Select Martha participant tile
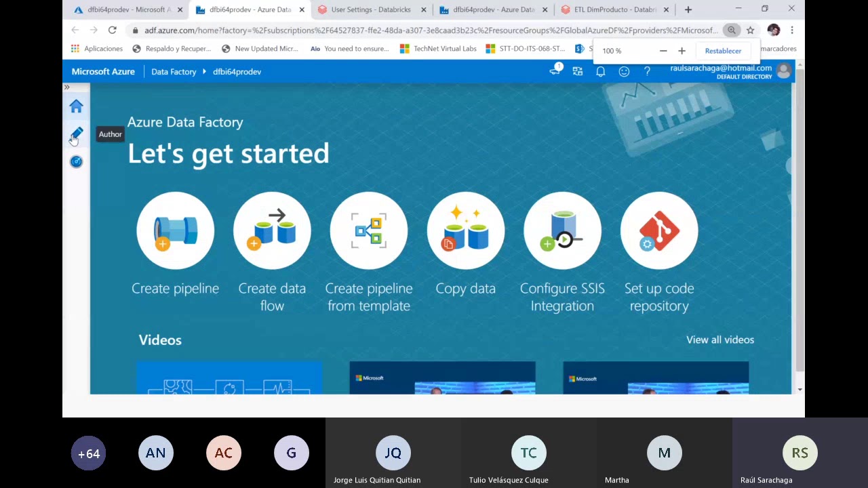The width and height of the screenshot is (868, 488). coord(665,453)
